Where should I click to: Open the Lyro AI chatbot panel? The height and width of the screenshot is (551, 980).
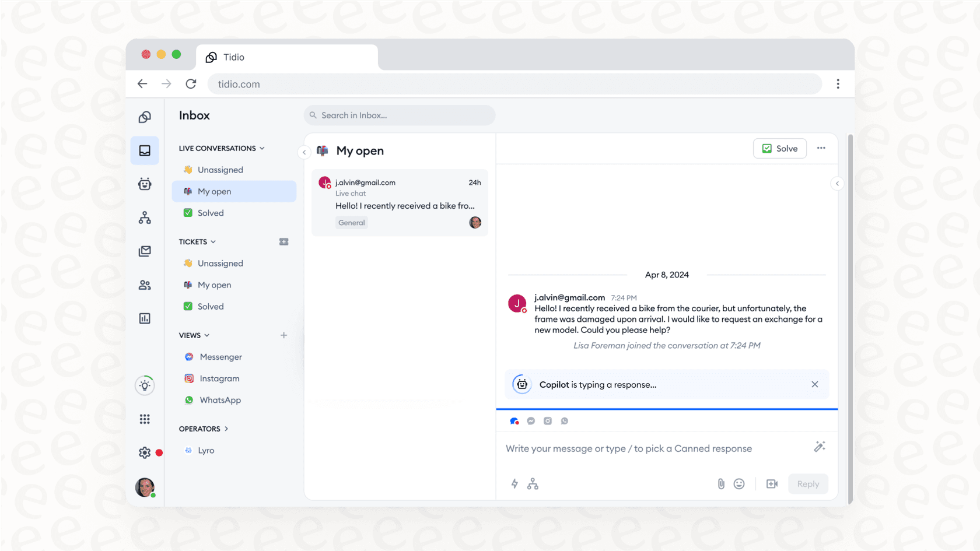pos(144,184)
